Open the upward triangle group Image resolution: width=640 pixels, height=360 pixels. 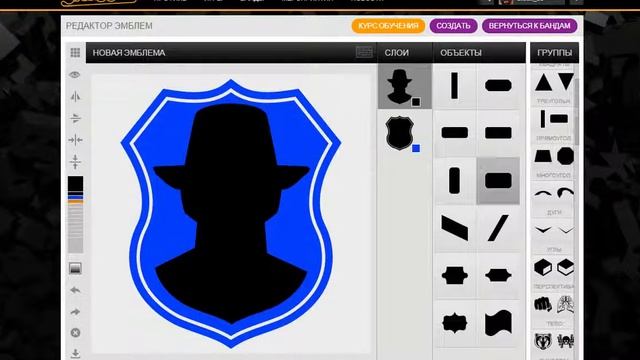click(543, 82)
